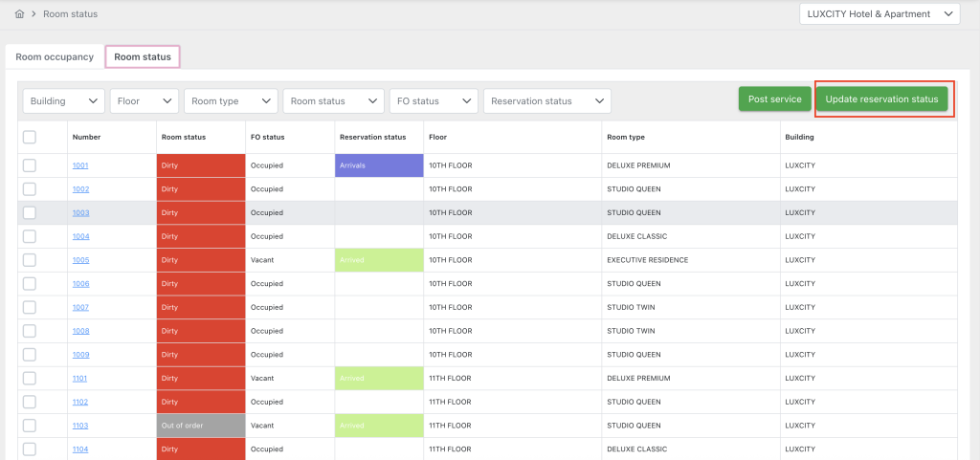Expand the FO status filter
Screen dimensions: 980x460
coord(434,101)
